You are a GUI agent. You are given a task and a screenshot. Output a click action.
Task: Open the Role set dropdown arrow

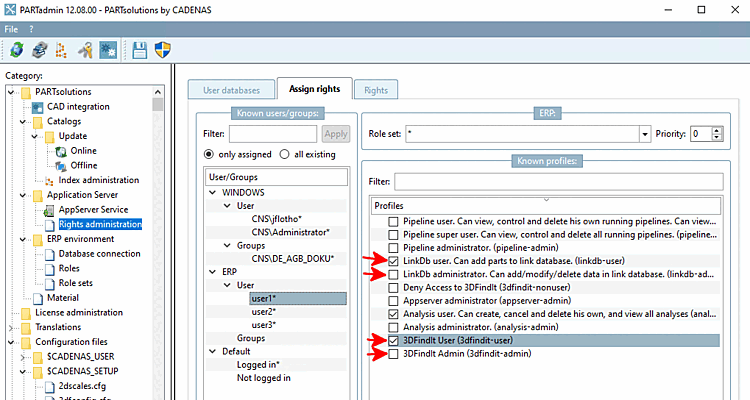(645, 134)
